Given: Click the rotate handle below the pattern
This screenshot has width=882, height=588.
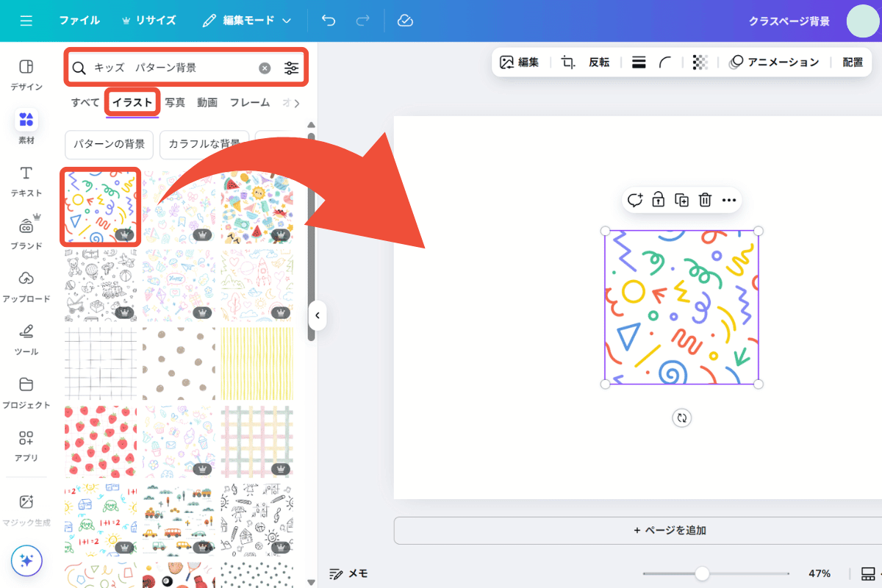Looking at the screenshot, I should 682,417.
